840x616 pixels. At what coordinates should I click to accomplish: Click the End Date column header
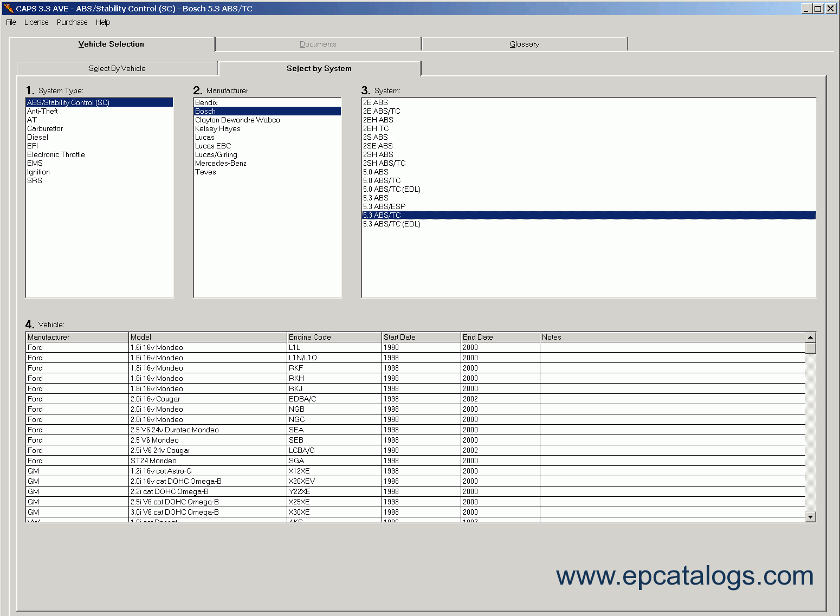tap(501, 337)
